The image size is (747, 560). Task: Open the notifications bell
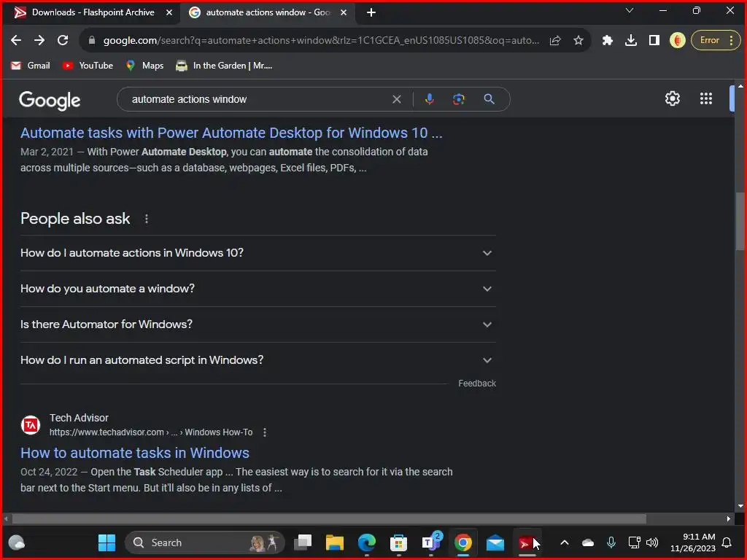(x=727, y=542)
